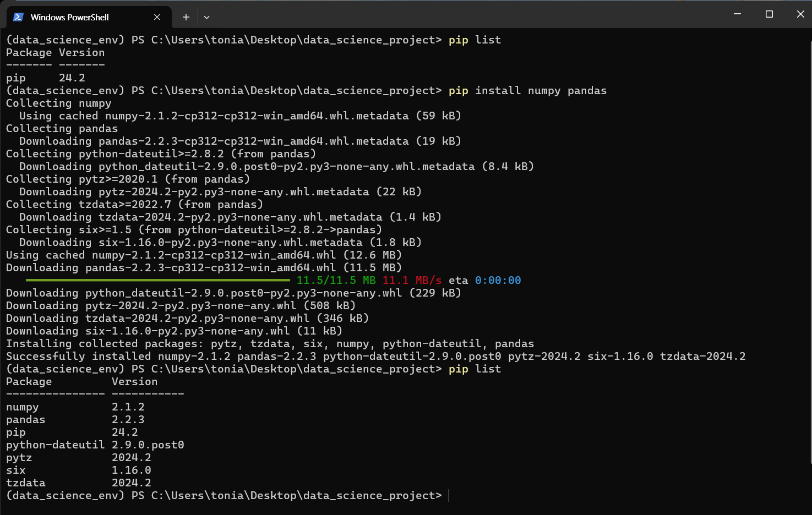The width and height of the screenshot is (812, 515).
Task: Open the new-tab profile dropdown menu
Action: click(x=206, y=17)
